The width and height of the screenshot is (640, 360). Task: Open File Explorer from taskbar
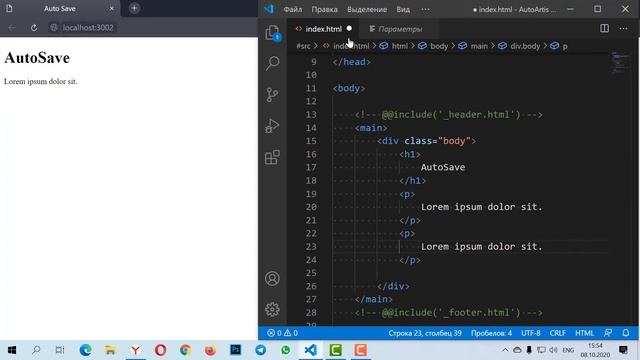click(110, 350)
